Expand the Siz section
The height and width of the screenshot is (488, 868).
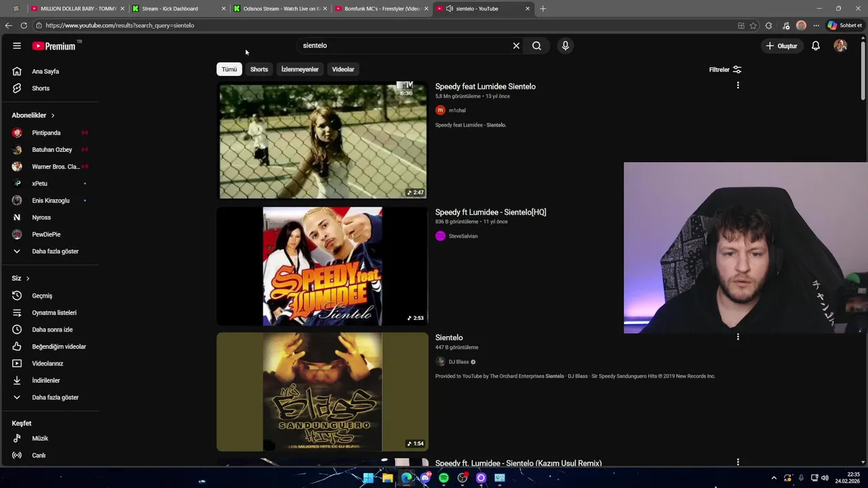click(x=20, y=278)
